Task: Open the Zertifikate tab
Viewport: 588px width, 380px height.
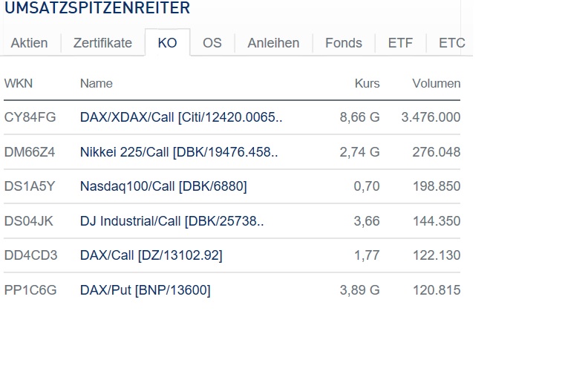Action: click(102, 43)
